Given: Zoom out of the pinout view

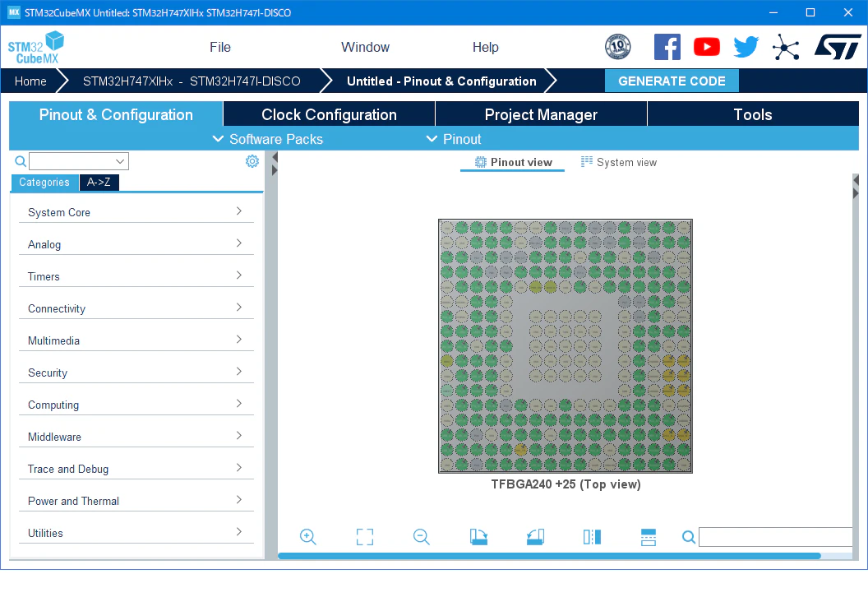Looking at the screenshot, I should (x=422, y=537).
